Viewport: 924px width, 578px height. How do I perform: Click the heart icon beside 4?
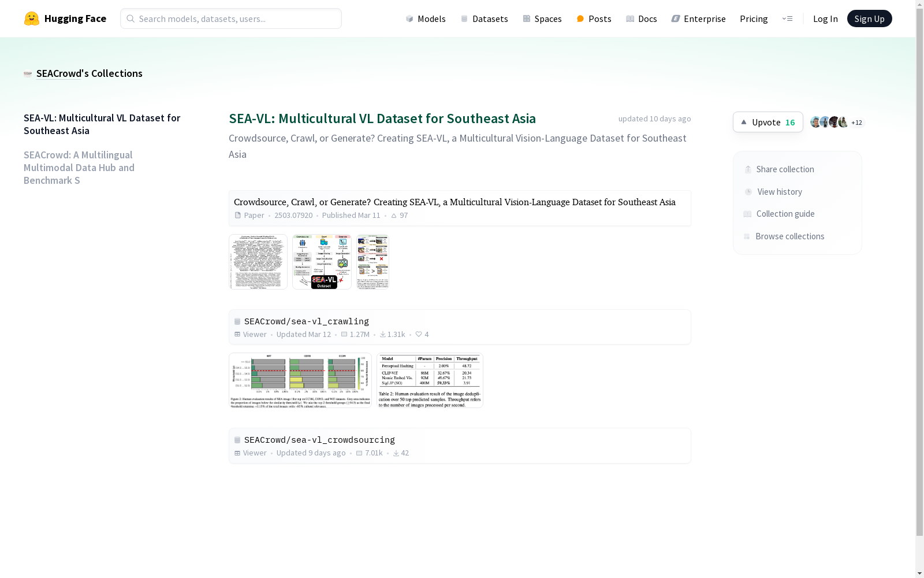[x=419, y=334]
